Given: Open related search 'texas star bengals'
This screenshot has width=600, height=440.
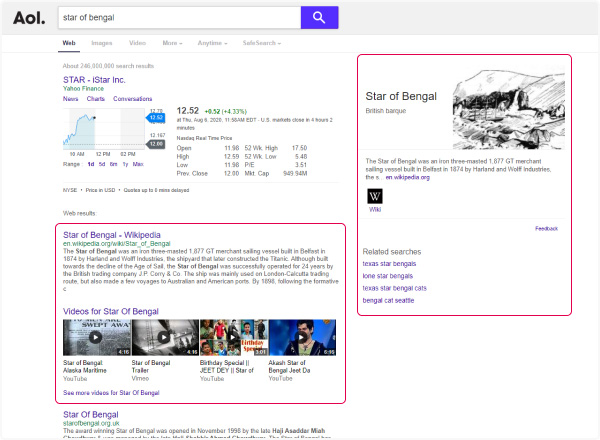Looking at the screenshot, I should coord(389,264).
